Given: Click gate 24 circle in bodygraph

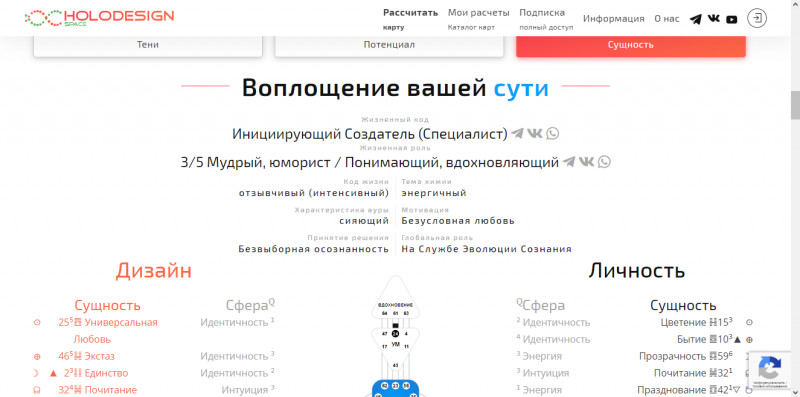Looking at the screenshot, I should [x=395, y=333].
